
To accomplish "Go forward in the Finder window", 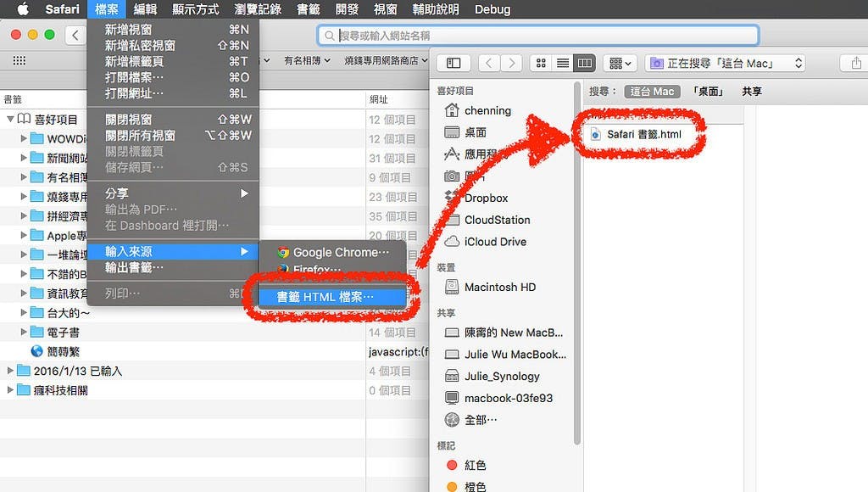I will (511, 63).
